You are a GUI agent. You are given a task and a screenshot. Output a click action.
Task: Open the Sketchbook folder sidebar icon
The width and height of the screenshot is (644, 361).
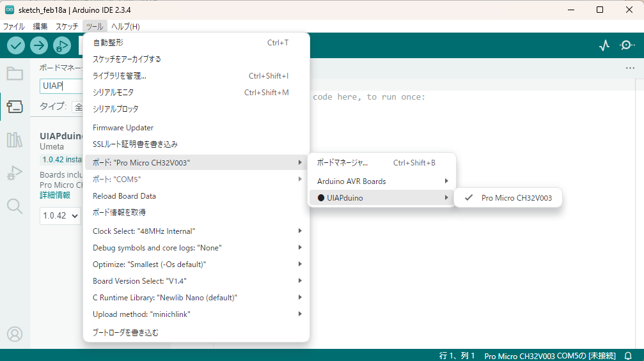pos(14,73)
